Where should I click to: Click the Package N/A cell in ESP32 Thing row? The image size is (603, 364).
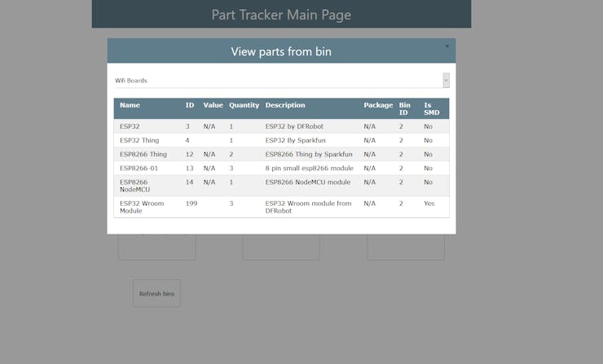370,140
